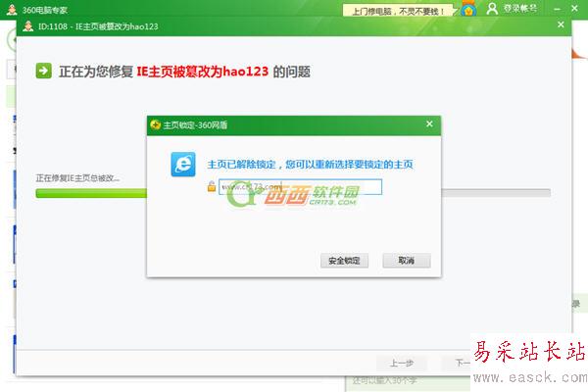Click the expert avatar icon in ID:1108 title
Screen dimensions: 588x392
pyautogui.click(x=27, y=26)
